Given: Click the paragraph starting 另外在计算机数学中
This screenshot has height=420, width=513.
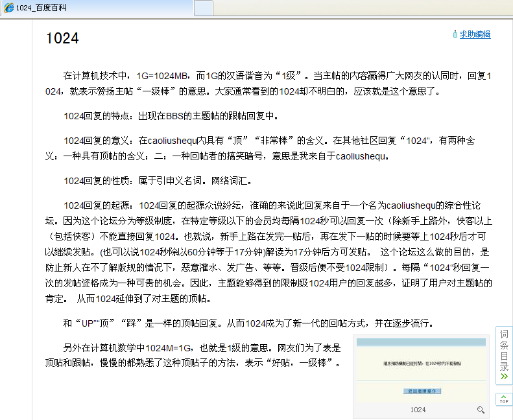Looking at the screenshot, I should (x=201, y=355).
